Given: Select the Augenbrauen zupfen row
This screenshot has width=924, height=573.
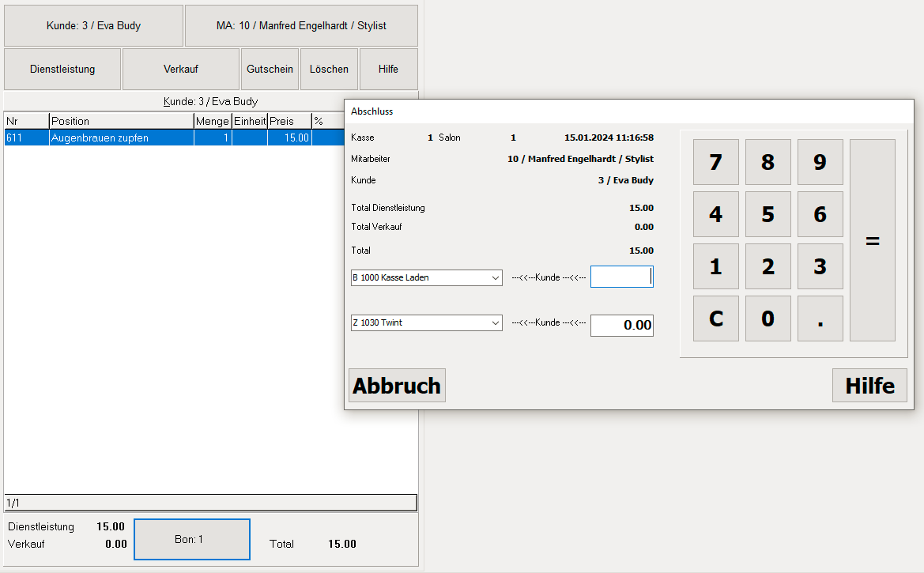Looking at the screenshot, I should (175, 138).
